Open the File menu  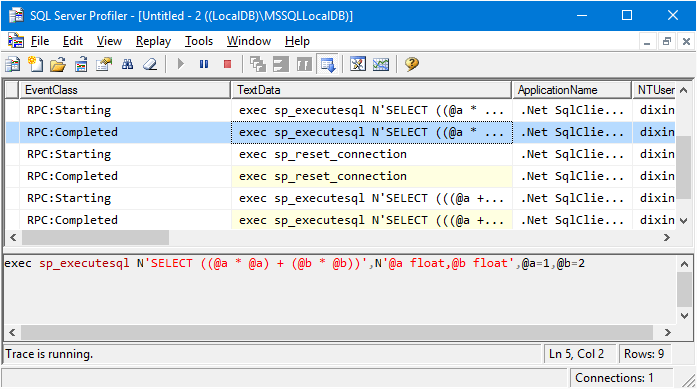[x=40, y=41]
